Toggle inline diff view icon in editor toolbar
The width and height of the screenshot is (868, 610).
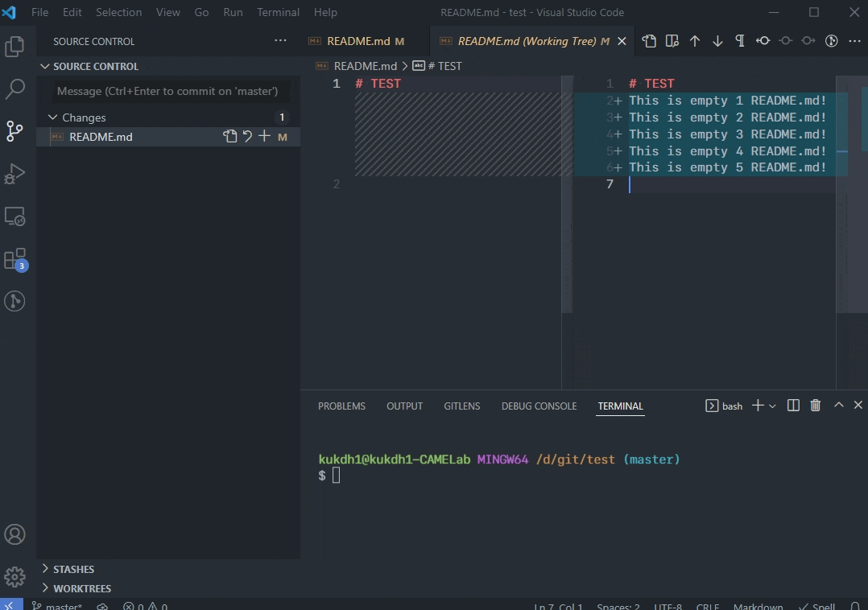coord(672,41)
